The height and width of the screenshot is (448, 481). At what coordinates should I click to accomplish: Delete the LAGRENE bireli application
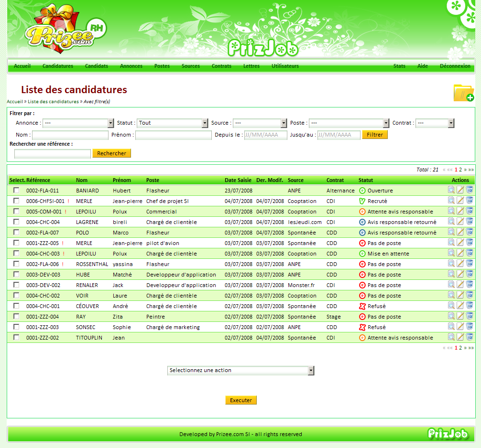coord(470,222)
